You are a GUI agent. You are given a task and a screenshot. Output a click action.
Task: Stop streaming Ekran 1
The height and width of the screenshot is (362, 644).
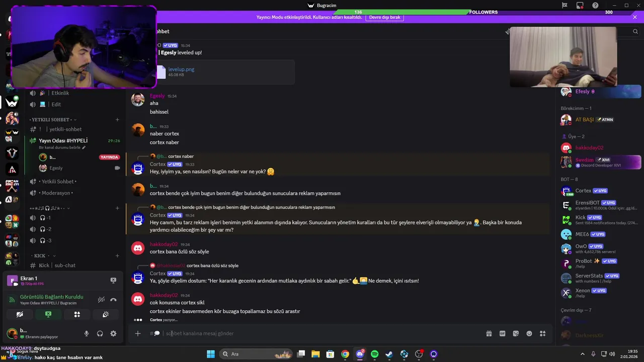click(113, 280)
